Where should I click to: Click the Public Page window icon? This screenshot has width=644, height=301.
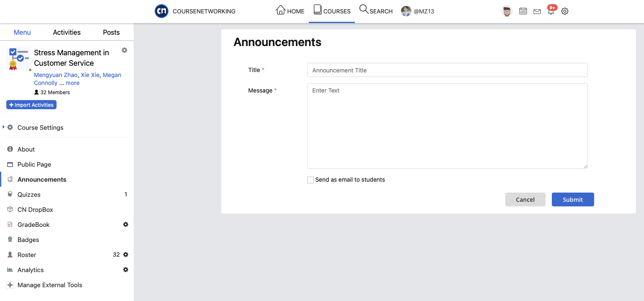point(10,165)
